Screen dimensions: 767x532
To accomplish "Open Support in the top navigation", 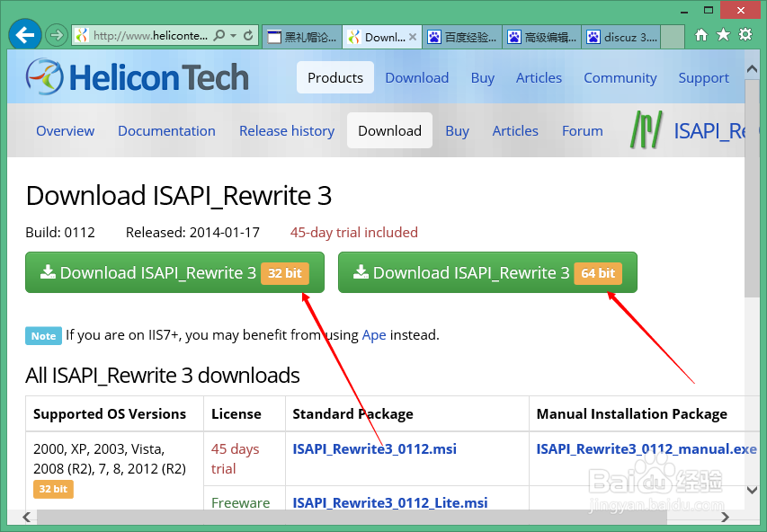I will coord(703,78).
